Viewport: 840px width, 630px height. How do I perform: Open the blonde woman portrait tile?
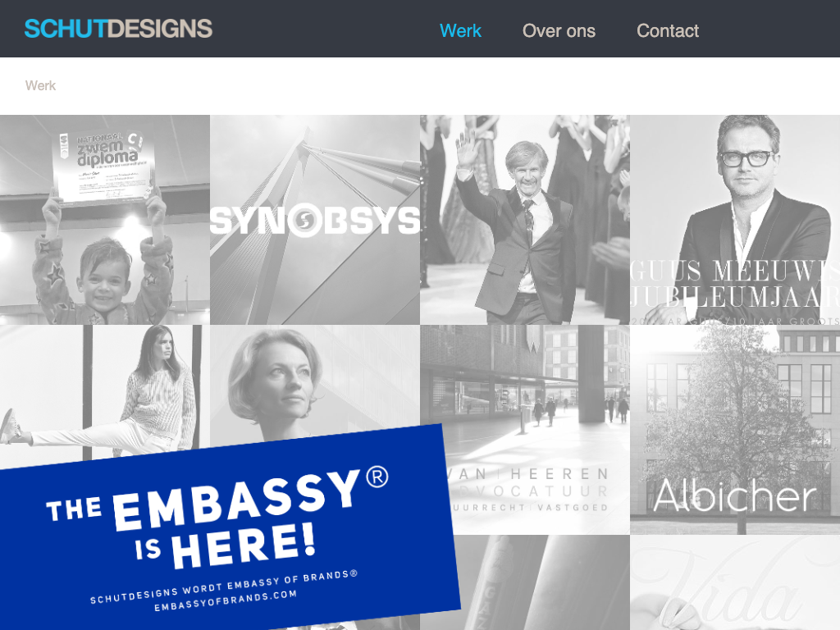(315, 383)
